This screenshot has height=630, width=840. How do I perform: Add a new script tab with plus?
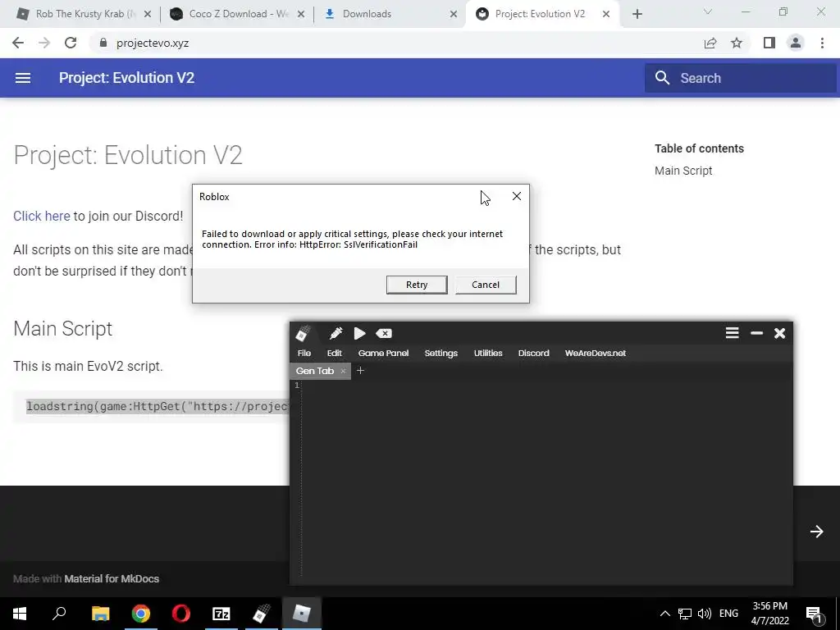360,371
